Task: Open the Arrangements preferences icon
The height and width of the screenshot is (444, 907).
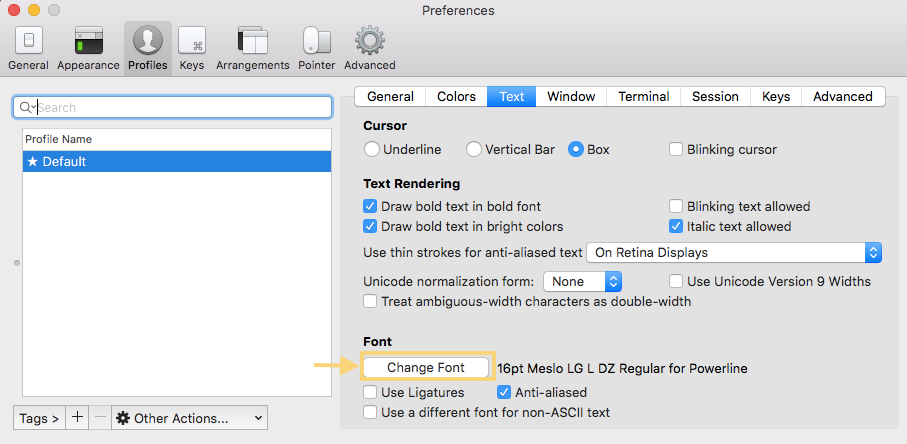Action: pos(253,42)
